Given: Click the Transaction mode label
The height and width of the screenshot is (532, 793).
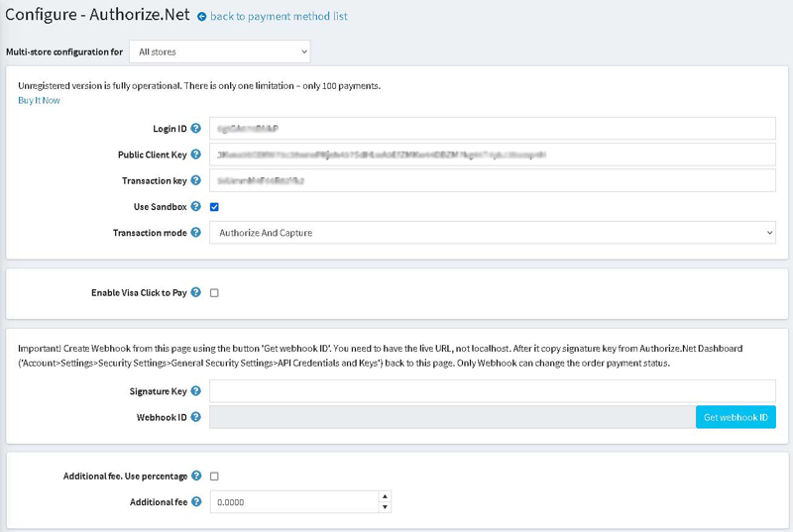Looking at the screenshot, I should point(150,233).
